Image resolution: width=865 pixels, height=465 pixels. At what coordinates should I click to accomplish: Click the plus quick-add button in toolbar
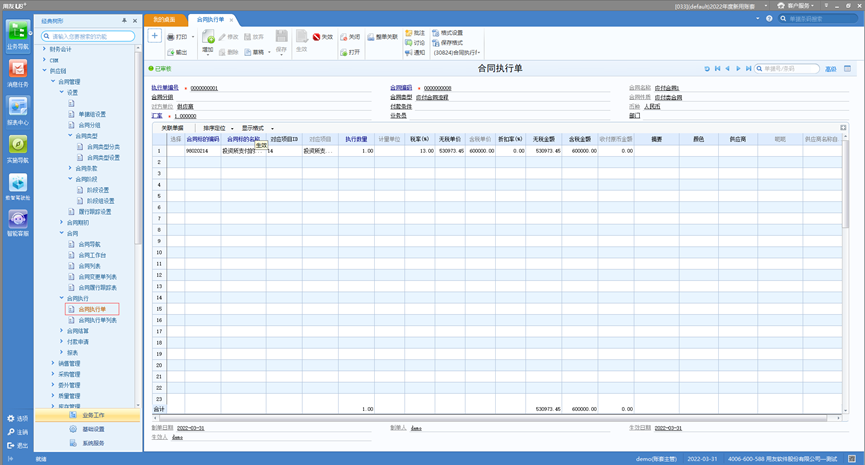tap(154, 36)
